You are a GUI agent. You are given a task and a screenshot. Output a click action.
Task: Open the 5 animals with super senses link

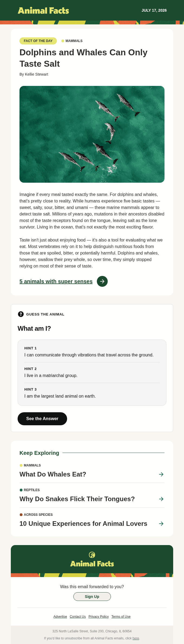coord(56,281)
